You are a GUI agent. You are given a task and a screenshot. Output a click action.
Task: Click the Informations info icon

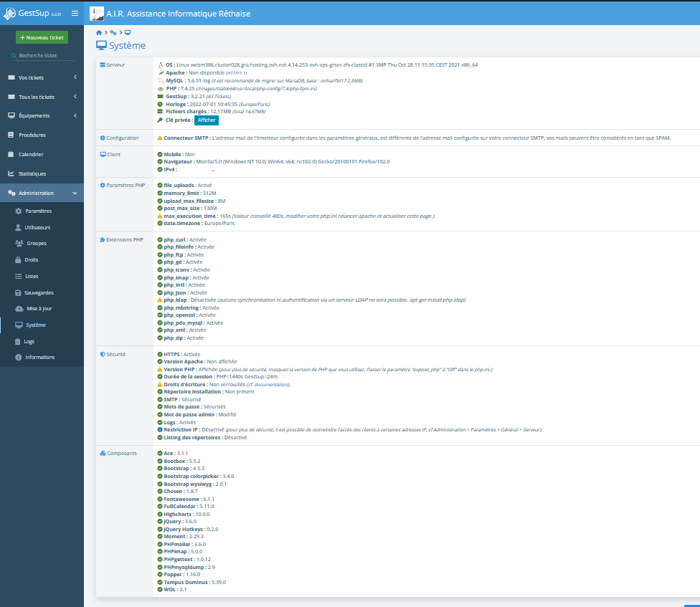coord(19,357)
